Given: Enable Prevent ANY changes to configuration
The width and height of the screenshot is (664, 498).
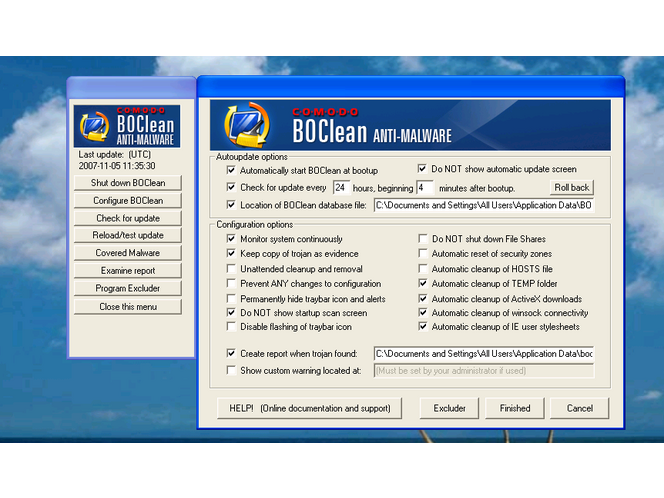Looking at the screenshot, I should (x=231, y=283).
